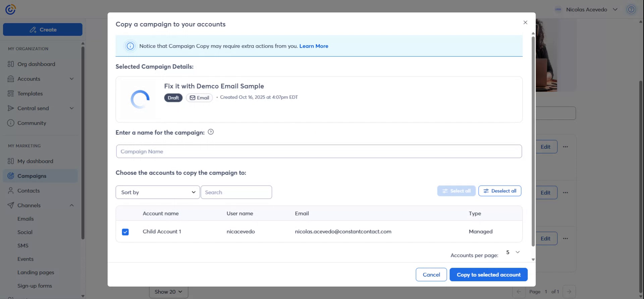The height and width of the screenshot is (299, 644).
Task: Click Copy to selected account button
Action: point(488,275)
